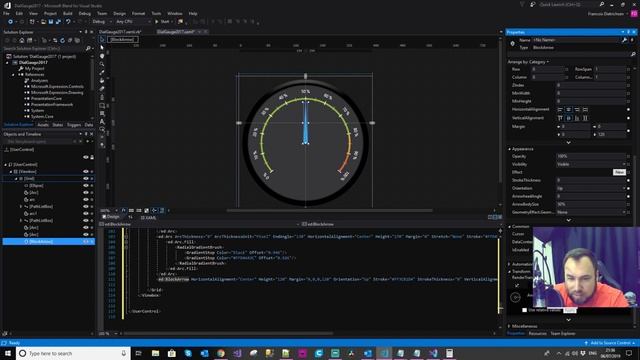Click the Windows Start button
Image resolution: width=640 pixels, height=360 pixels.
pyautogui.click(x=8, y=353)
